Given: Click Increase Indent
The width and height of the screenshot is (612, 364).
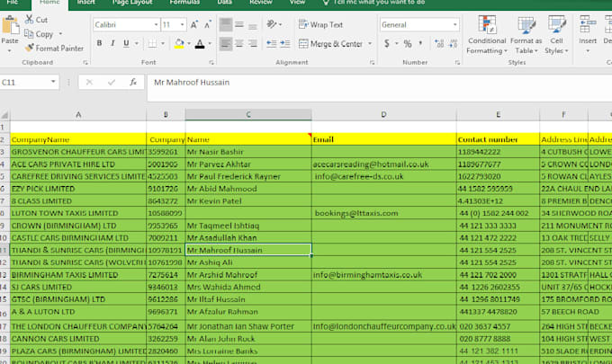Looking at the screenshot, I should [x=285, y=43].
